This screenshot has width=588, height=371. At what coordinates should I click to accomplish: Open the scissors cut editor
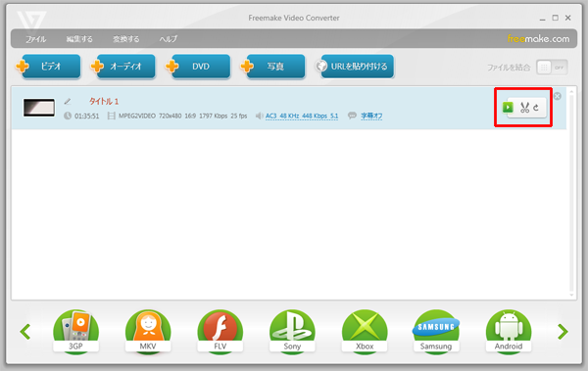[524, 108]
